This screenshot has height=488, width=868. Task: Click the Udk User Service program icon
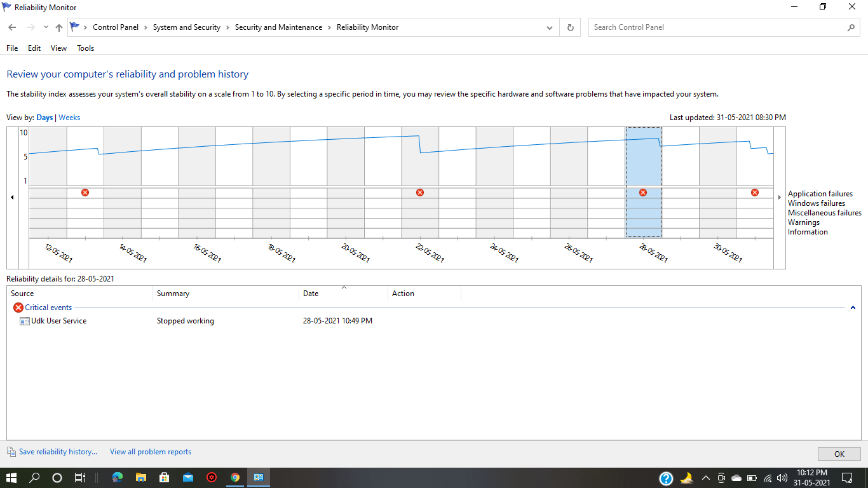coord(25,321)
